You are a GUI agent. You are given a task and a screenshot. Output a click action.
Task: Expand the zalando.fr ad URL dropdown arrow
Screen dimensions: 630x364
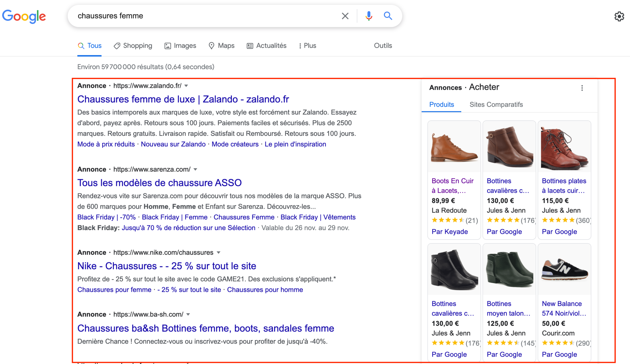[x=186, y=86]
